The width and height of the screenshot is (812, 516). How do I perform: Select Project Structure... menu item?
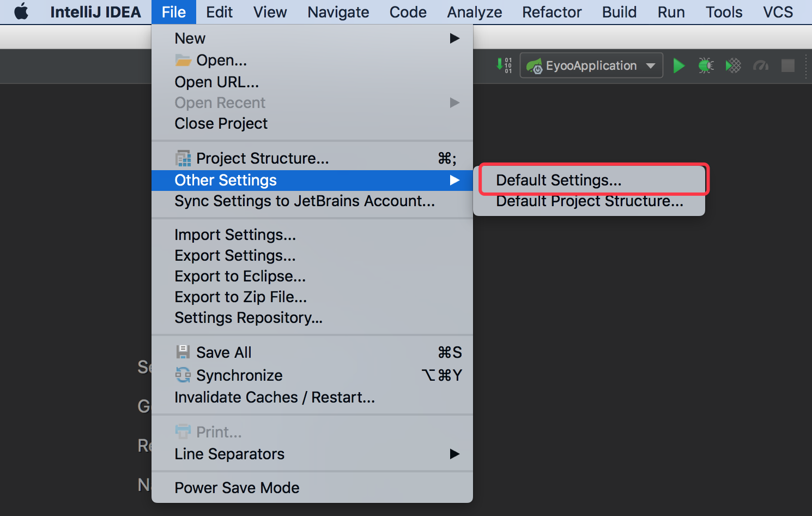click(x=262, y=158)
